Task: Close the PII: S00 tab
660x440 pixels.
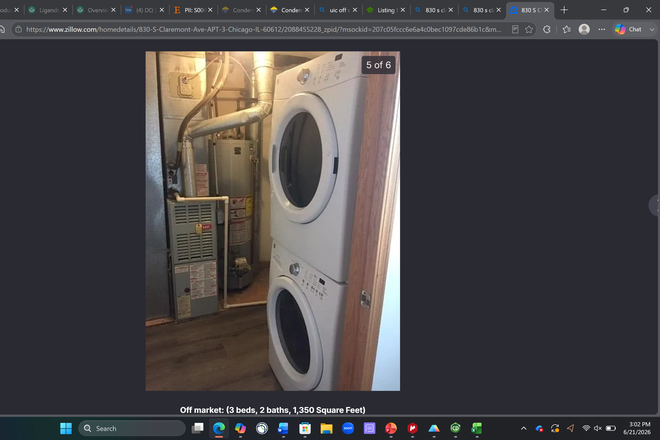Action: [210, 10]
